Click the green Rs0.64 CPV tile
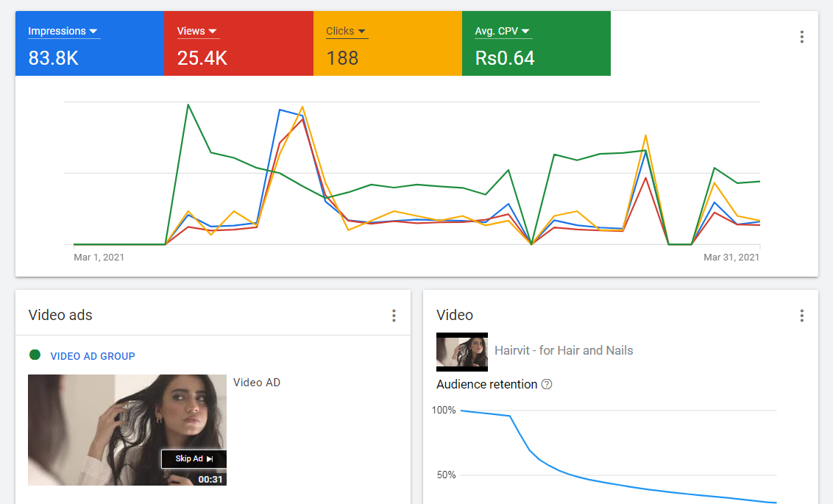 point(536,43)
